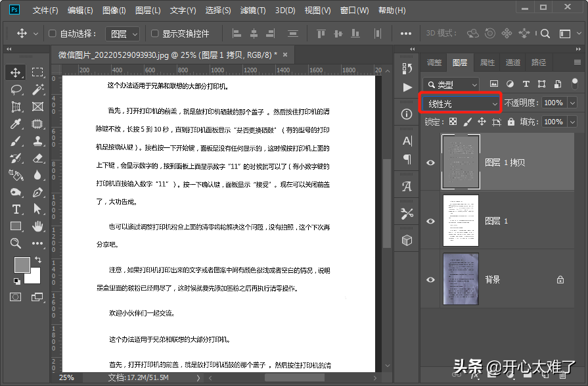Open the 滤镜(T) menu
588x386 pixels.
tap(253, 11)
